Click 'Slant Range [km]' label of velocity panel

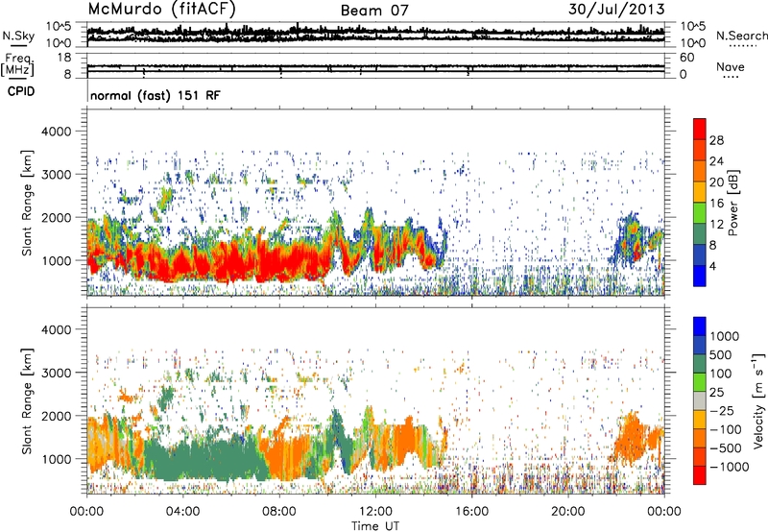[x=27, y=401]
